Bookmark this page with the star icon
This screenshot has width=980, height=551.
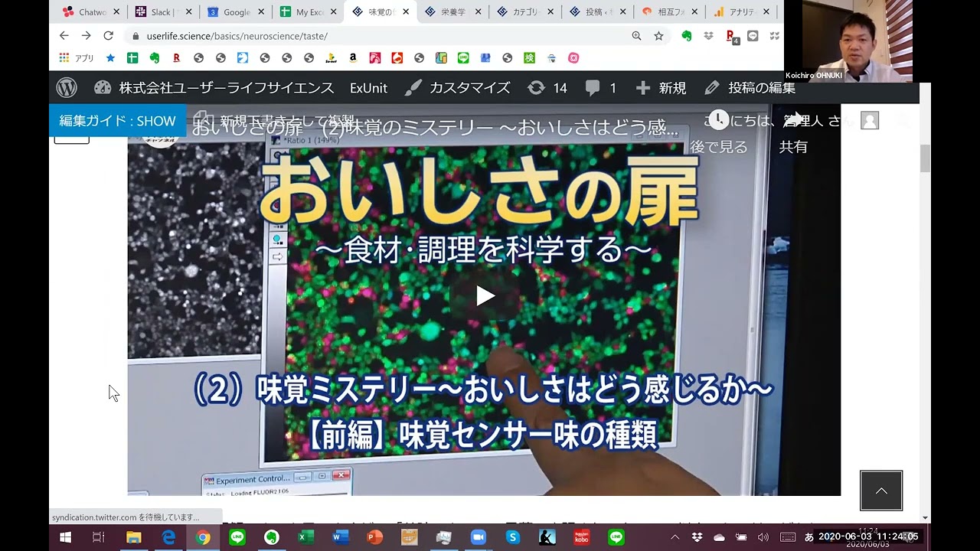click(x=658, y=36)
